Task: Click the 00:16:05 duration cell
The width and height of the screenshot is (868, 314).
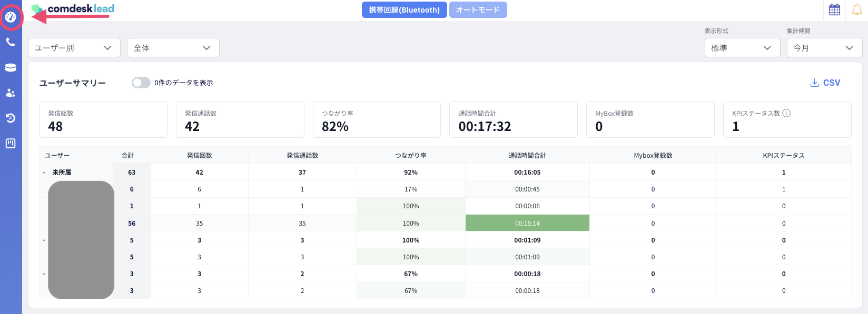Action: point(527,173)
